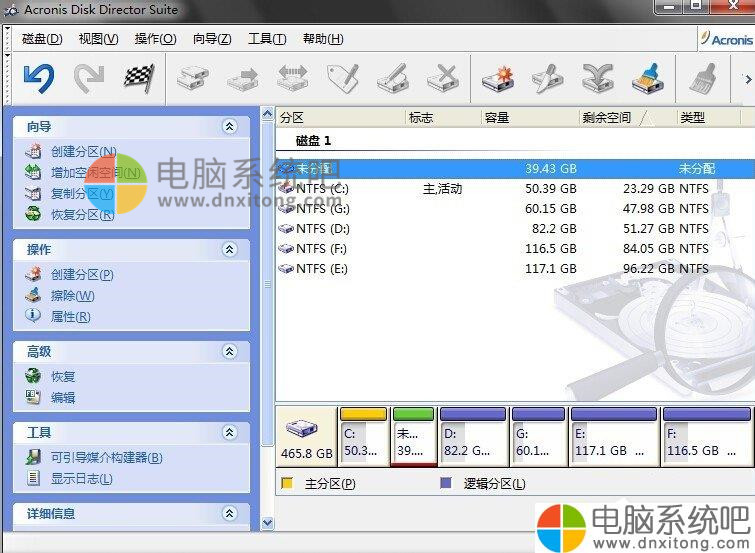The image size is (755, 553).
Task: Click the grayed disk copy toolbar icon
Action: 193,79
